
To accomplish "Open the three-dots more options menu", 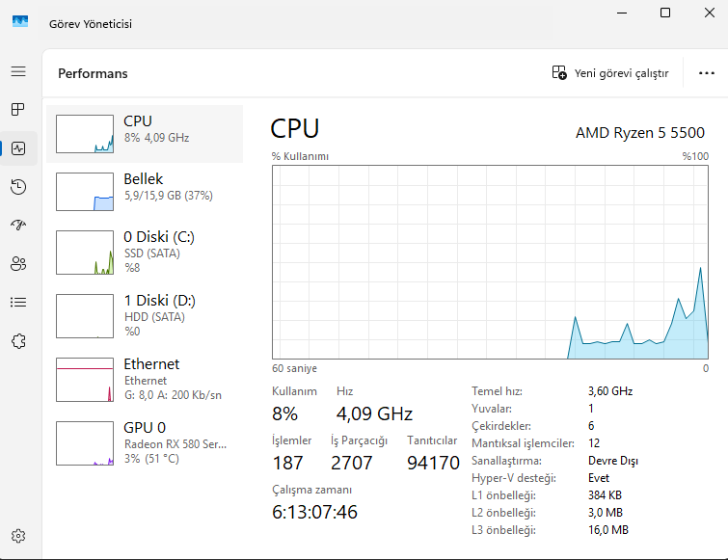I will [706, 73].
